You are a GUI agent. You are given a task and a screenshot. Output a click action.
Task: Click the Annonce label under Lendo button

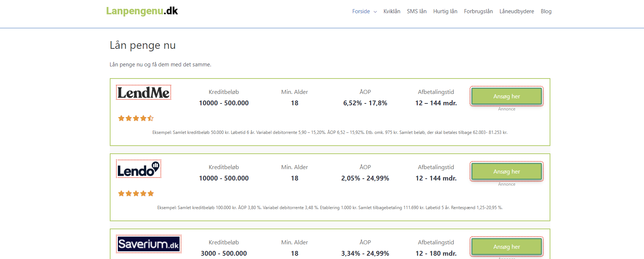click(x=506, y=184)
